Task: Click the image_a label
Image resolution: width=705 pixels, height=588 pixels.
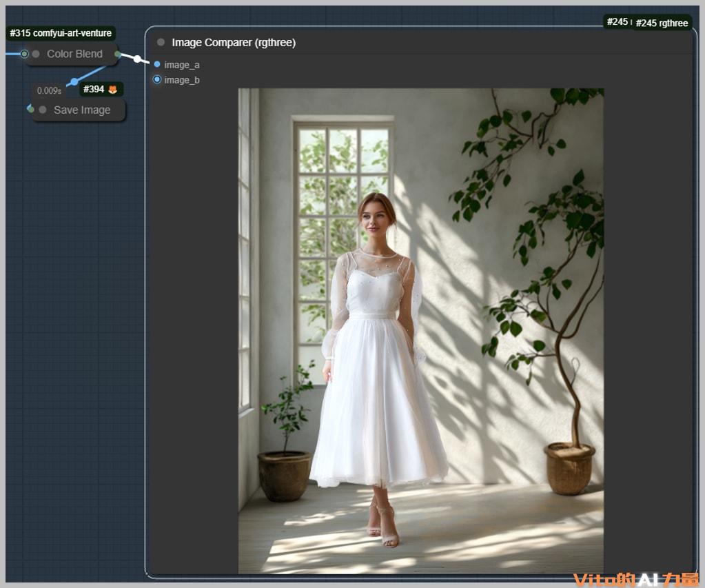Action: pyautogui.click(x=182, y=65)
